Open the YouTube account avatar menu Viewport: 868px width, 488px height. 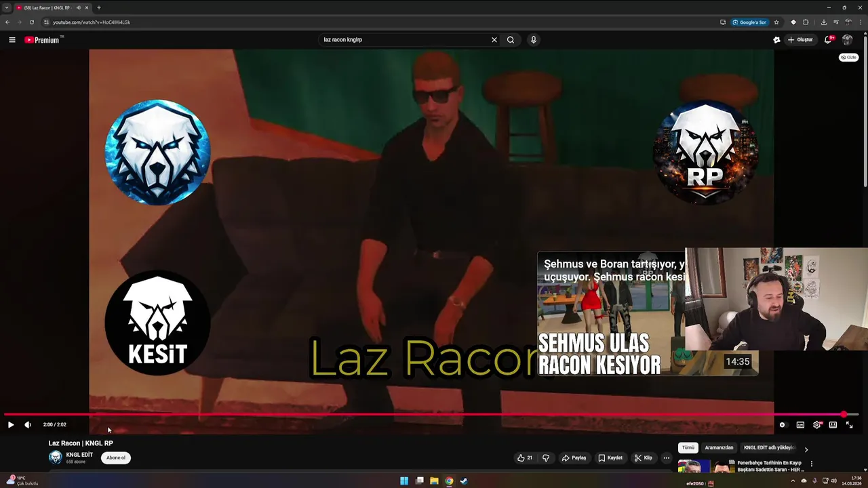(847, 40)
